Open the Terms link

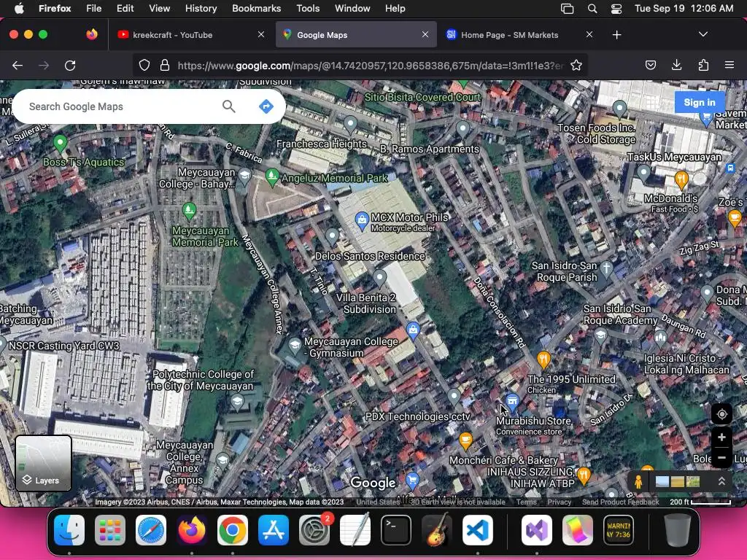pos(526,502)
